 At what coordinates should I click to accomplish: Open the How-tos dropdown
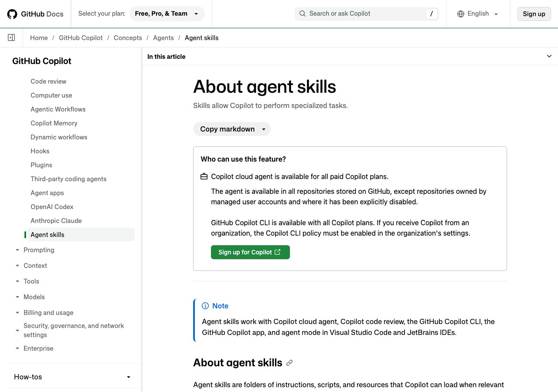tap(72, 377)
